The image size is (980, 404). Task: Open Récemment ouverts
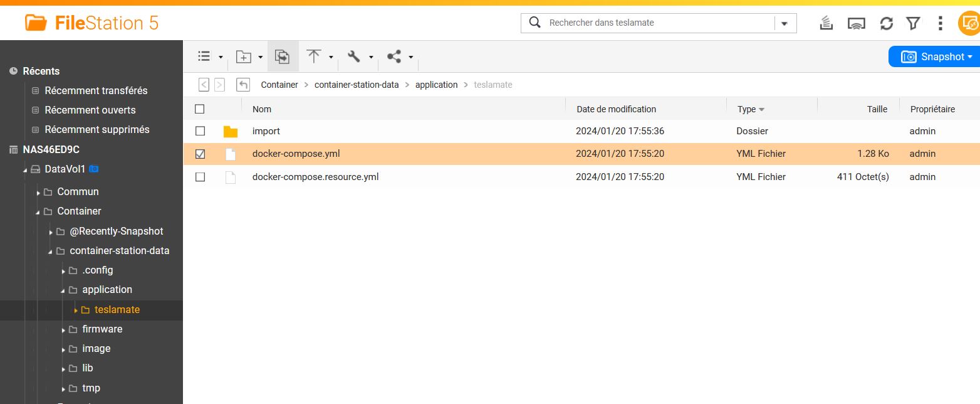(90, 110)
